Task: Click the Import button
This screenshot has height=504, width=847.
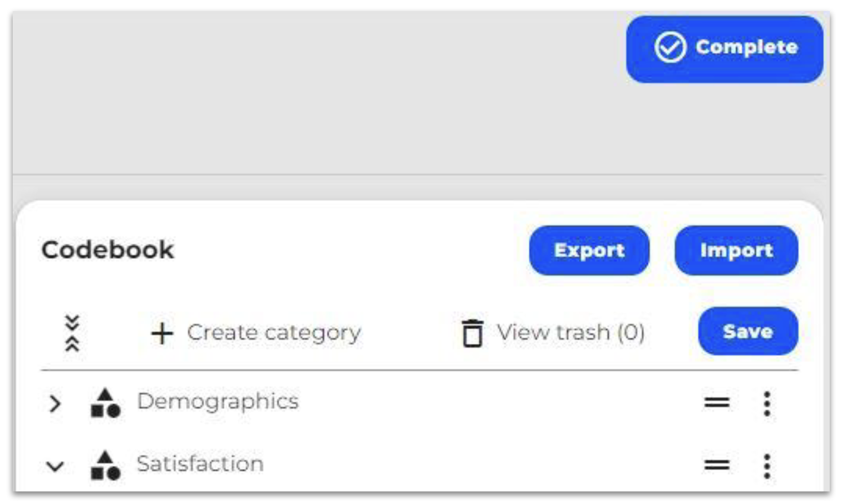Action: pyautogui.click(x=736, y=250)
